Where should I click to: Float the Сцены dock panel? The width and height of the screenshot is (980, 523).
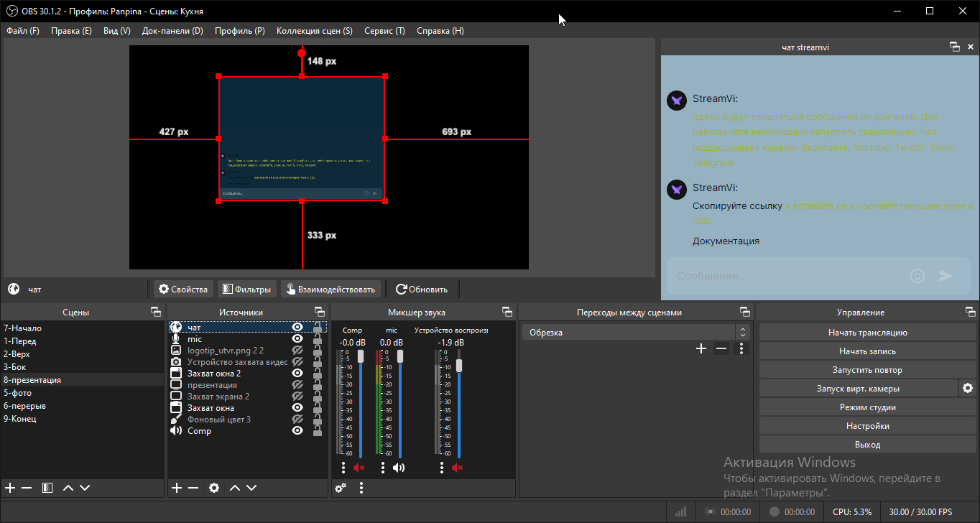(x=156, y=312)
